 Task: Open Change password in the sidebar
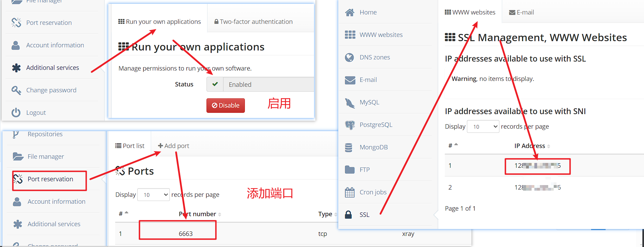51,90
